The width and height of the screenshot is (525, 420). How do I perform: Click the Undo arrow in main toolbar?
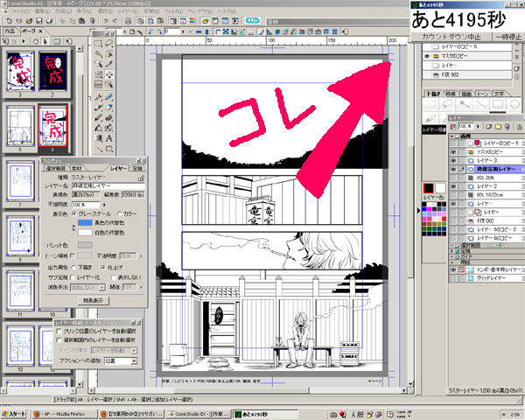click(105, 21)
